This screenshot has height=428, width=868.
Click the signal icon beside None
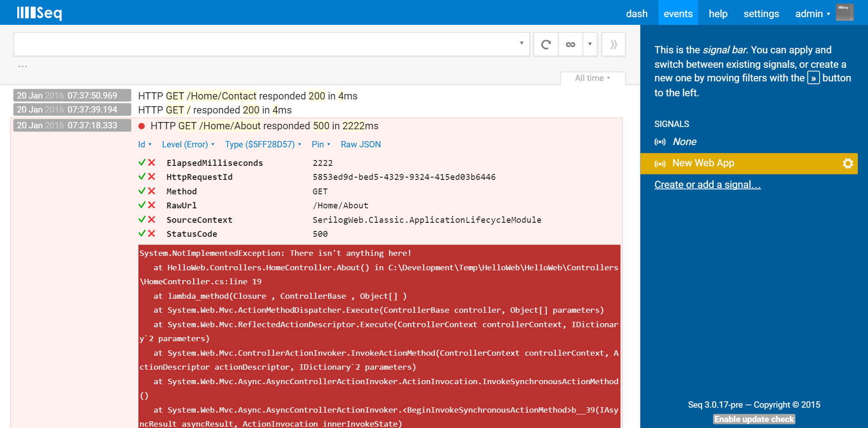(x=660, y=142)
